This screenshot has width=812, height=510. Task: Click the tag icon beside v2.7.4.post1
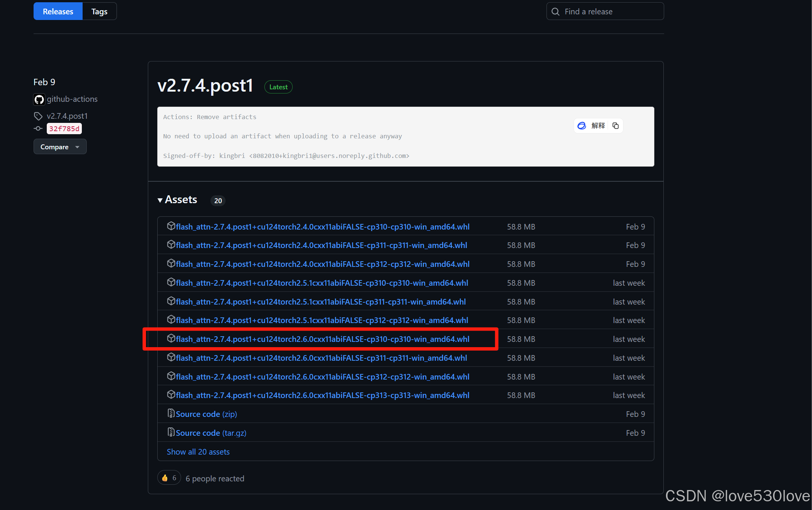(x=38, y=116)
